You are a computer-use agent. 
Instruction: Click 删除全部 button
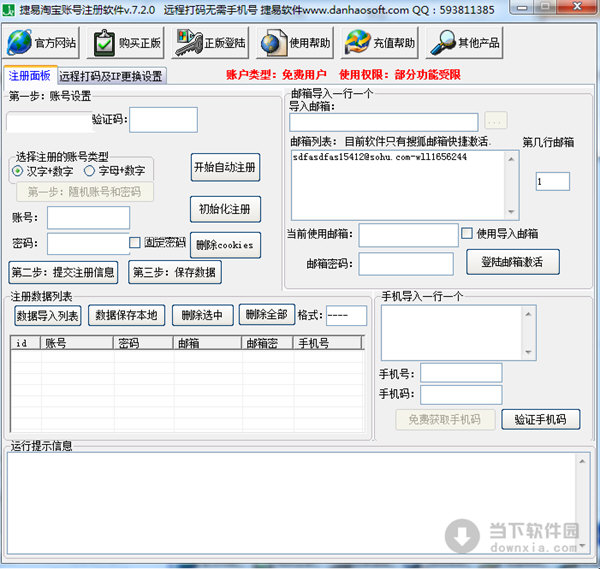click(267, 315)
